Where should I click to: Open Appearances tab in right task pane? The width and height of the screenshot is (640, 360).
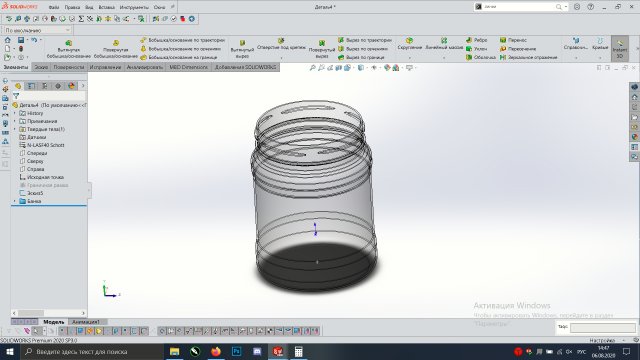[x=634, y=137]
